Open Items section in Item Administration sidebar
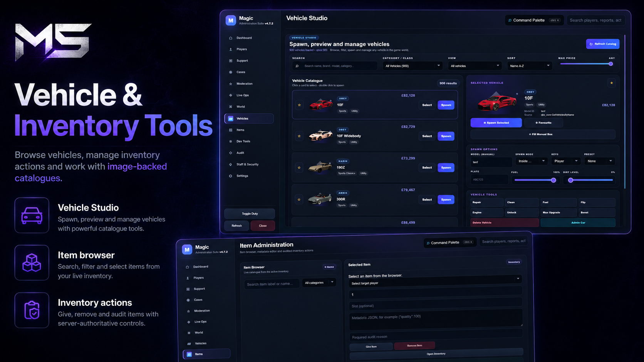This screenshot has width=644, height=362. point(207,354)
